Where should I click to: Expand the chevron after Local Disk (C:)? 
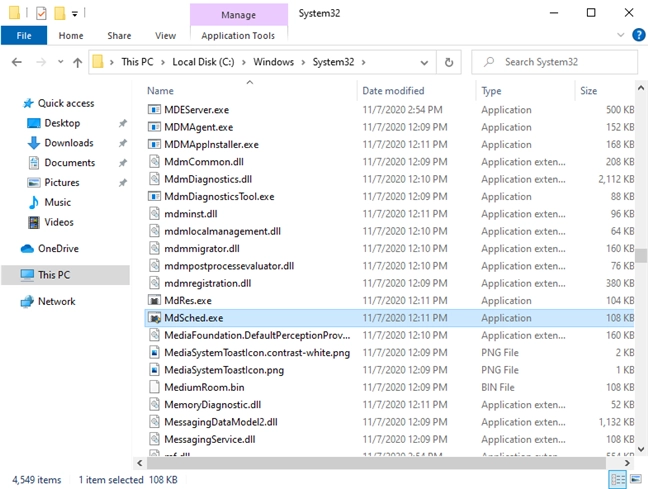pyautogui.click(x=244, y=62)
